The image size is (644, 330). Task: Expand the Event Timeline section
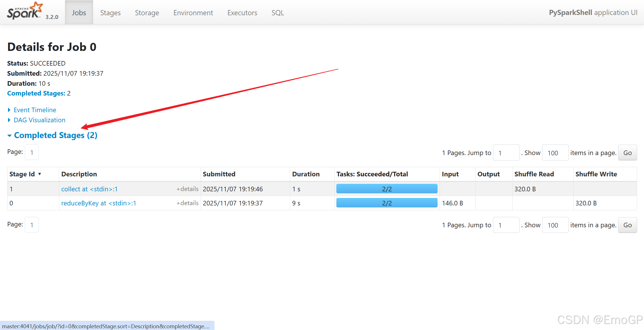click(x=35, y=110)
